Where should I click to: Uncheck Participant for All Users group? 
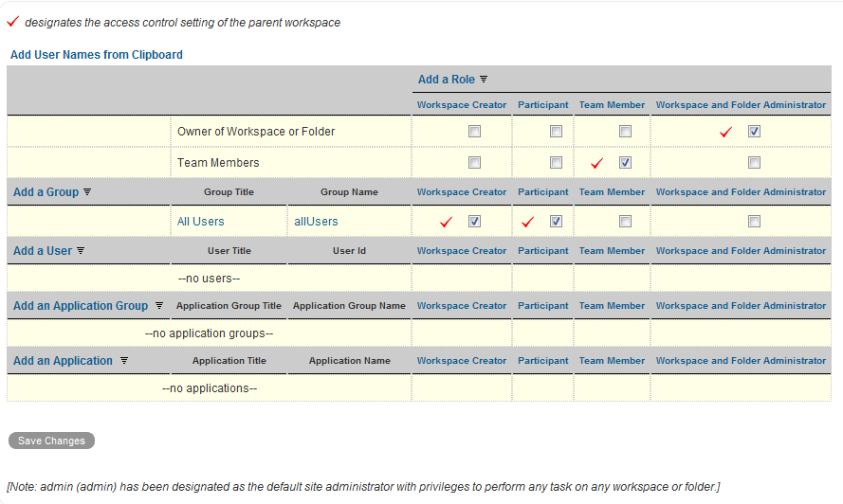[x=556, y=222]
